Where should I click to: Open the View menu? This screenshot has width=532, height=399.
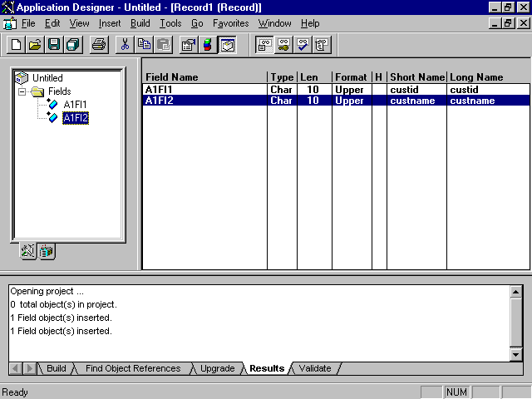[80, 23]
